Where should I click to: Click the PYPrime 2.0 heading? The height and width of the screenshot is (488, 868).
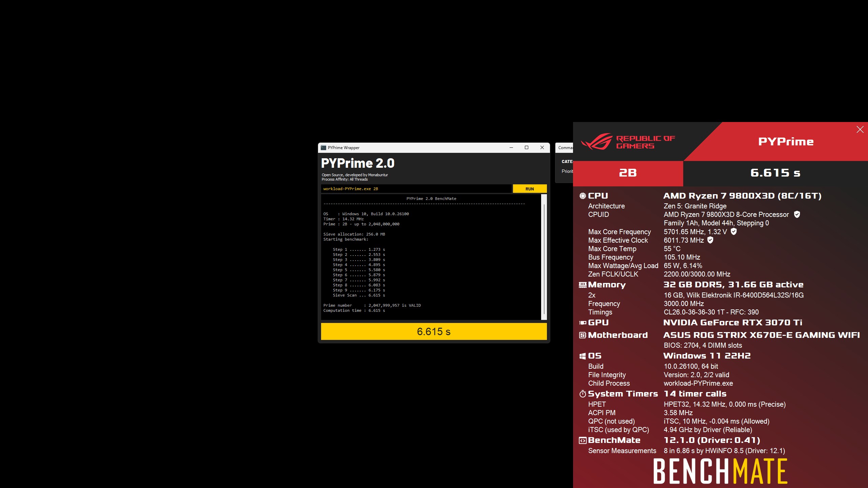(358, 163)
